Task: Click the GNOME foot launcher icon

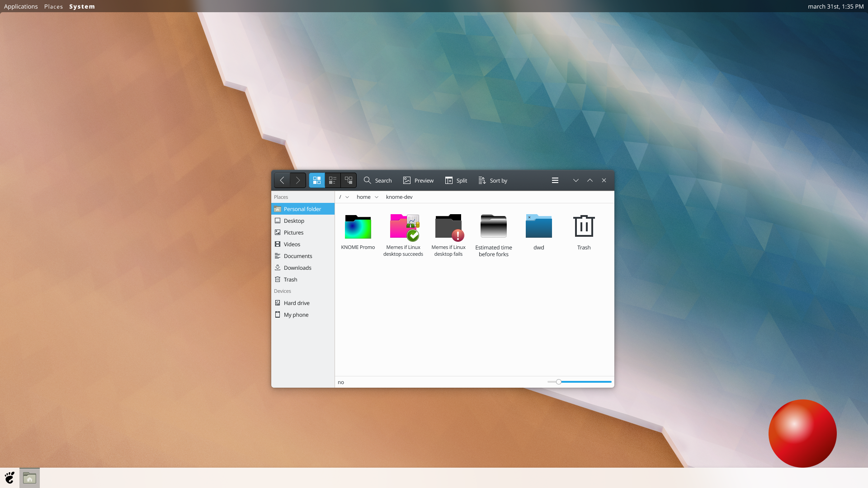Action: 9,478
